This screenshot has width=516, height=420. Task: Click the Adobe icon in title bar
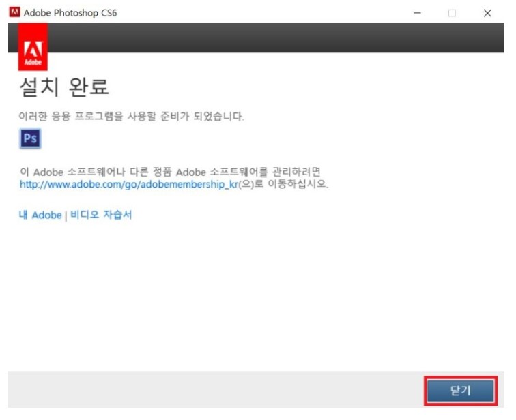point(15,12)
